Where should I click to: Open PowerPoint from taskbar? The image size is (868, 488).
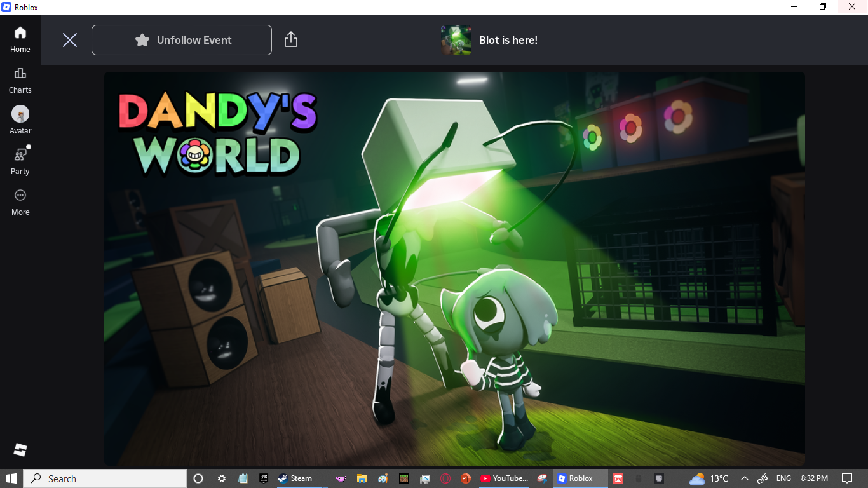pyautogui.click(x=466, y=478)
